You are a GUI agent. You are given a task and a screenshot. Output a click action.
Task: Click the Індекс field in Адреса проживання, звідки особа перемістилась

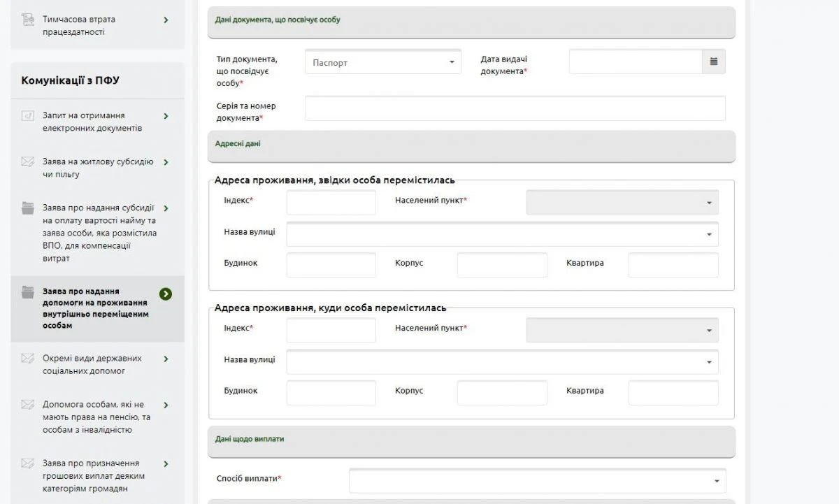331,202
